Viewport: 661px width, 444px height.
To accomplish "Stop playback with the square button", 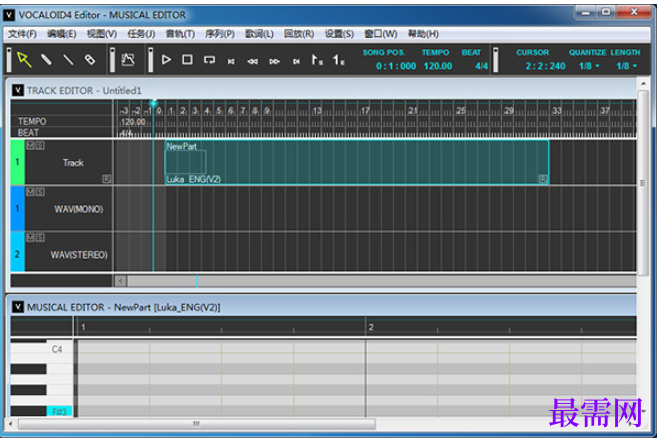I will [188, 60].
